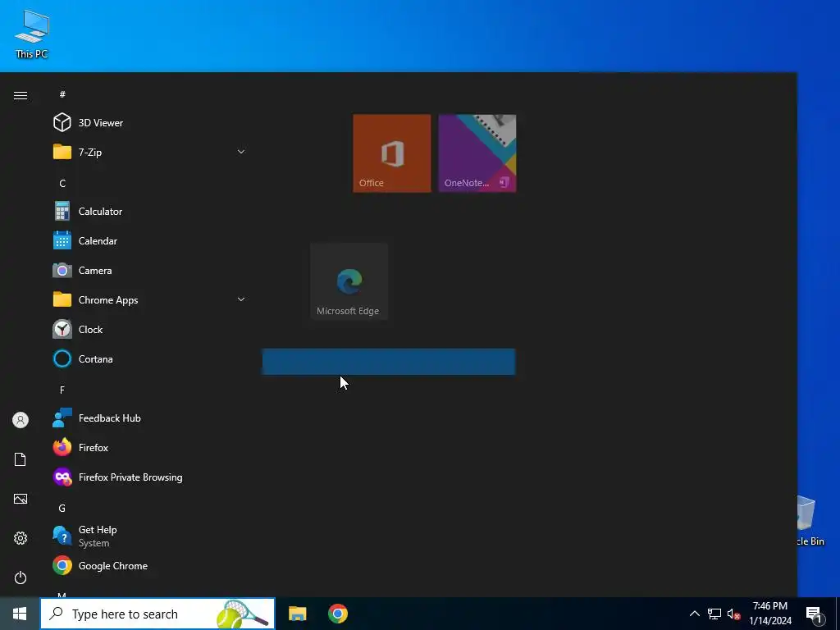The height and width of the screenshot is (630, 840).
Task: Open the Get Help app
Action: (x=149, y=536)
